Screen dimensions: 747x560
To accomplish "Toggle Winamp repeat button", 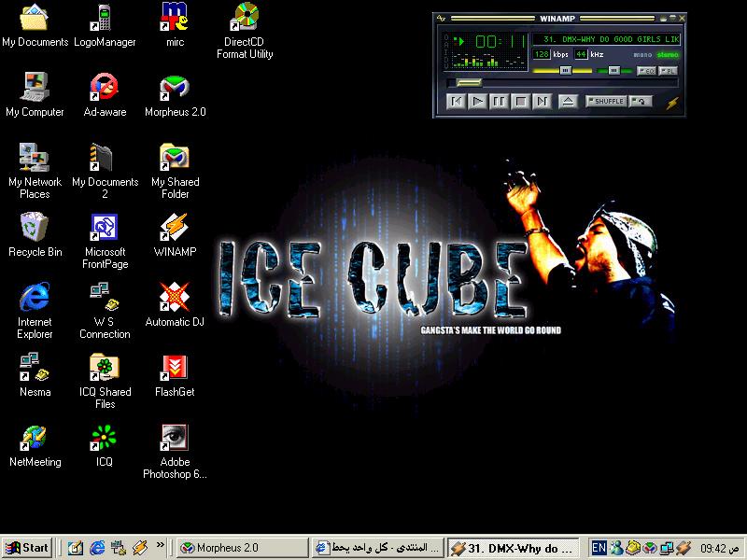I will [640, 101].
